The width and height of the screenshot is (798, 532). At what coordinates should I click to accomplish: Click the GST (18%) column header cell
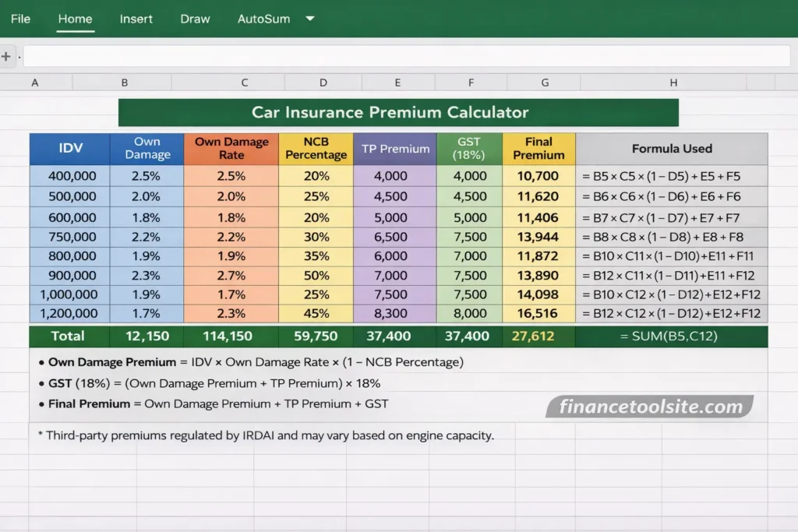pyautogui.click(x=470, y=148)
